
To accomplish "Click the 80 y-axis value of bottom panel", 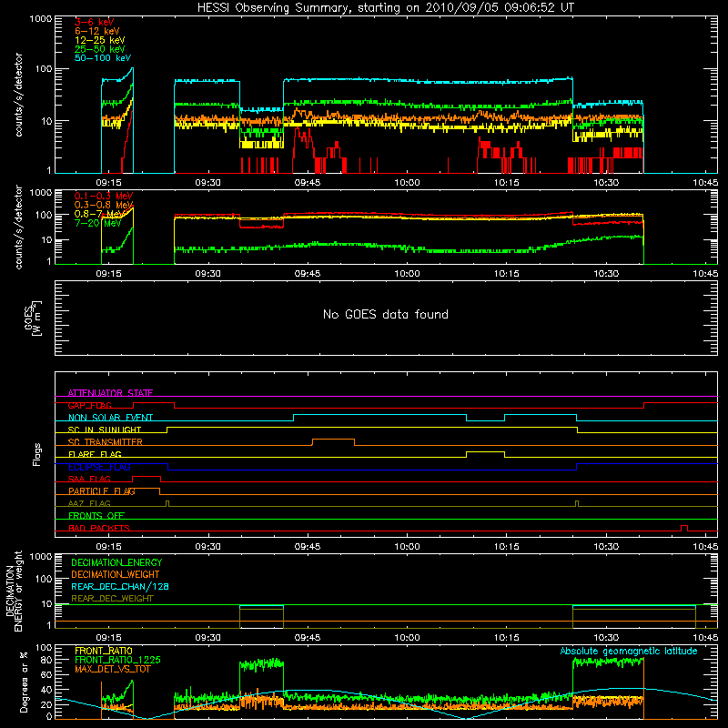I will (x=46, y=660).
